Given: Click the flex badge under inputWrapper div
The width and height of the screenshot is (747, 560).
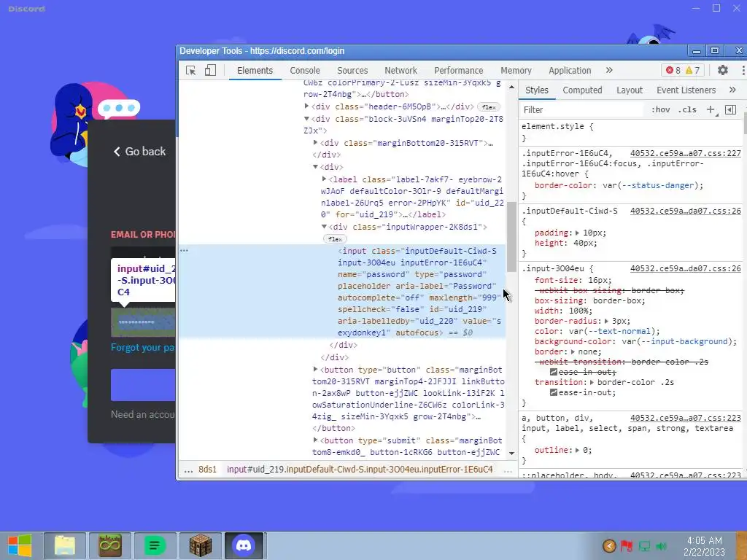Looking at the screenshot, I should click(335, 239).
